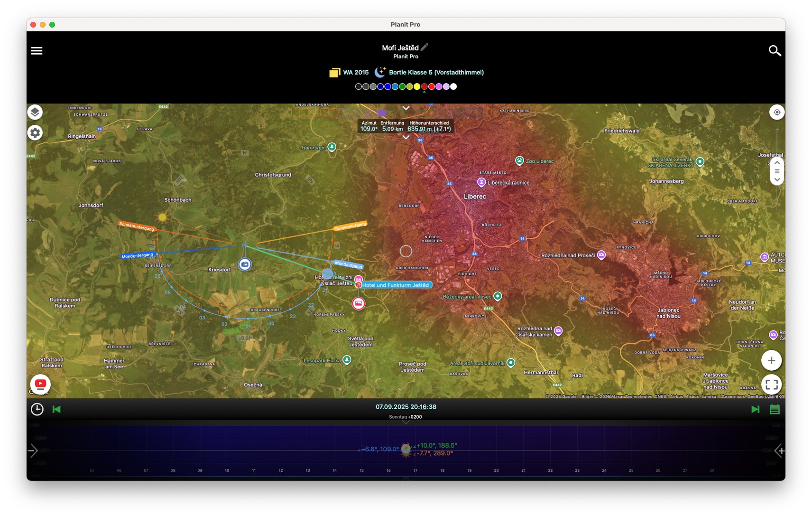
Task: Select the WA 2015 label
Action: pos(356,73)
